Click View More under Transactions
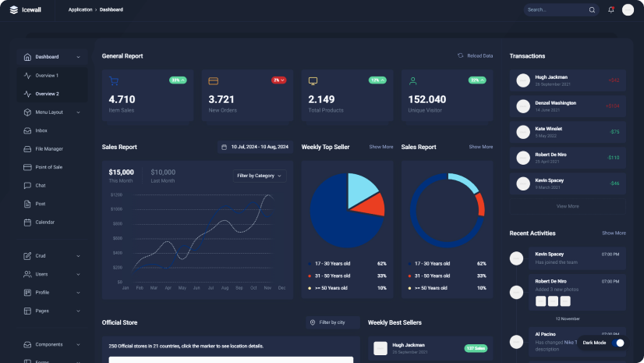 pos(567,206)
